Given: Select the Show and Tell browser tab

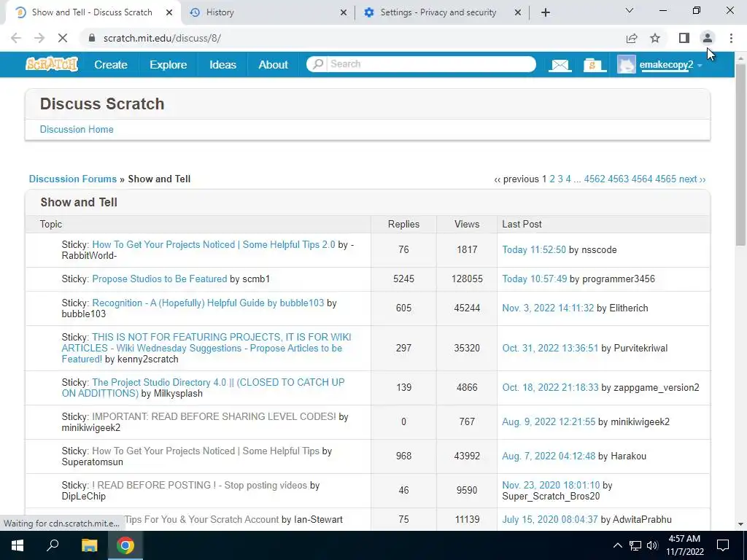Looking at the screenshot, I should click(92, 12).
